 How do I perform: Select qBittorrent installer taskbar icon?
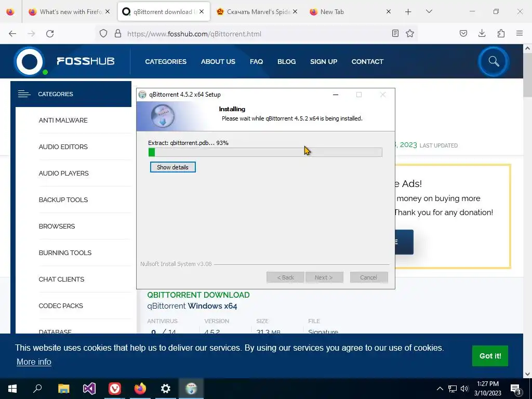point(191,389)
